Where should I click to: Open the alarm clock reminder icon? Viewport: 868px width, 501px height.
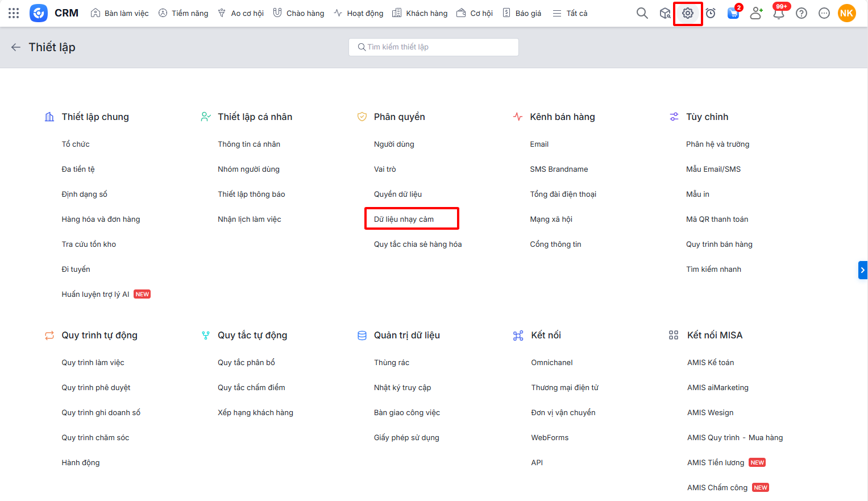[x=710, y=13]
